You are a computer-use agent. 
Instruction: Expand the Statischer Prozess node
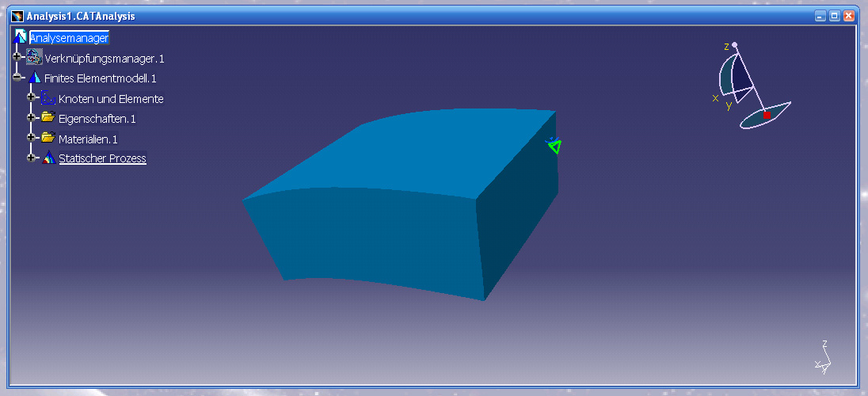[32, 158]
